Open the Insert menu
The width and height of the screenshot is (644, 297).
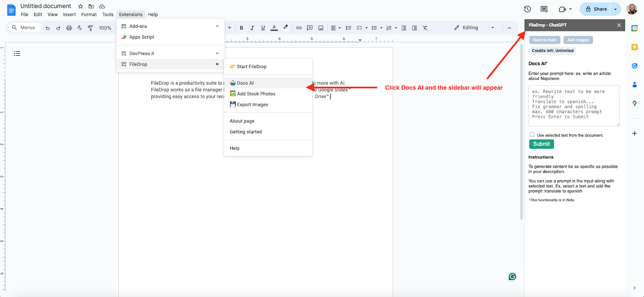69,15
